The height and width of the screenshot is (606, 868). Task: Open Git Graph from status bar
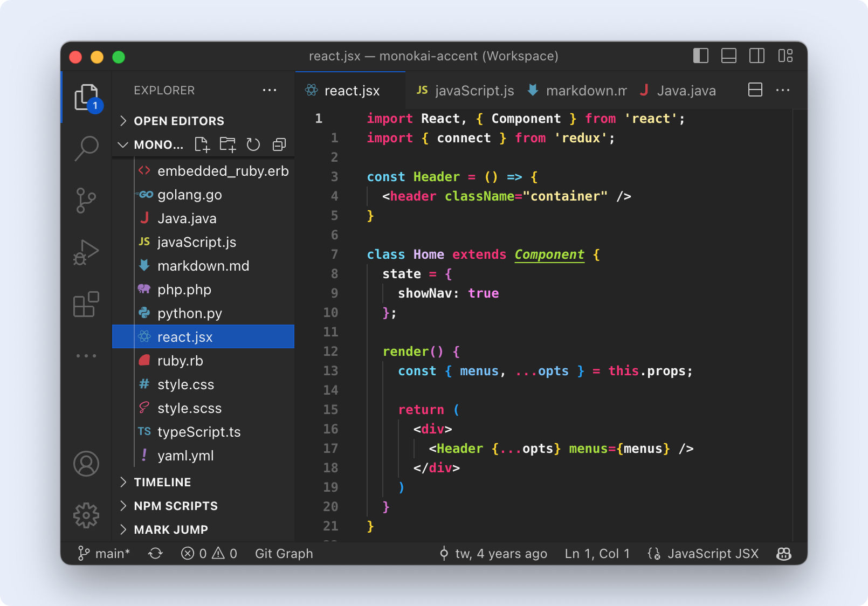point(284,554)
